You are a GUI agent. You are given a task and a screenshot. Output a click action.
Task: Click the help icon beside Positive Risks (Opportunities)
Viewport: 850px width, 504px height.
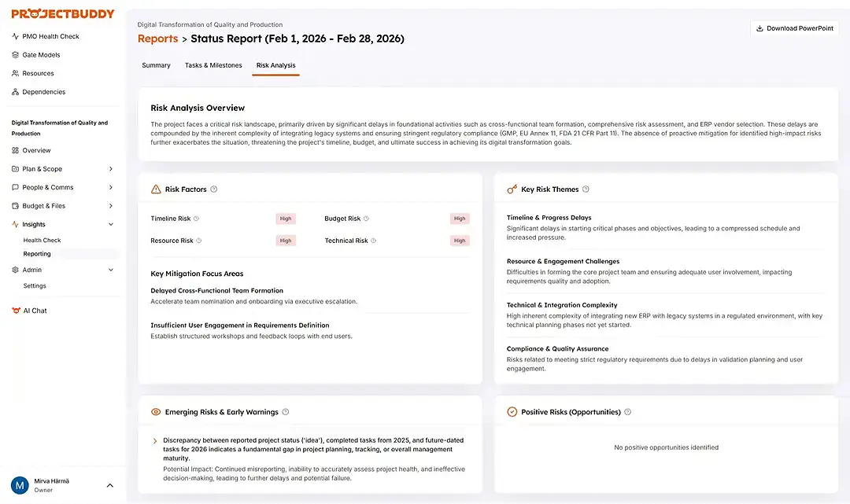627,412
